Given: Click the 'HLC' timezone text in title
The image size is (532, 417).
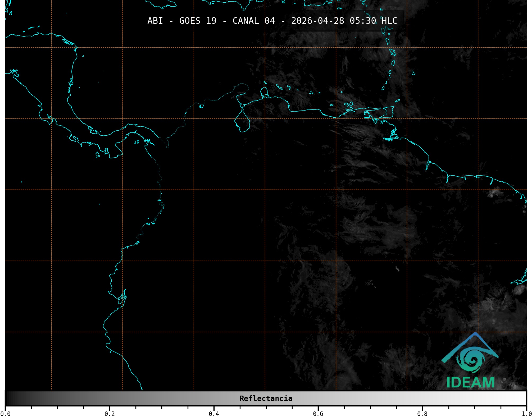Looking at the screenshot, I should 389,21.
